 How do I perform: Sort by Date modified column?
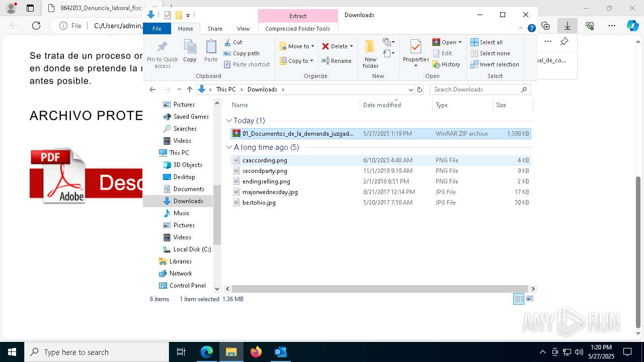click(x=396, y=105)
